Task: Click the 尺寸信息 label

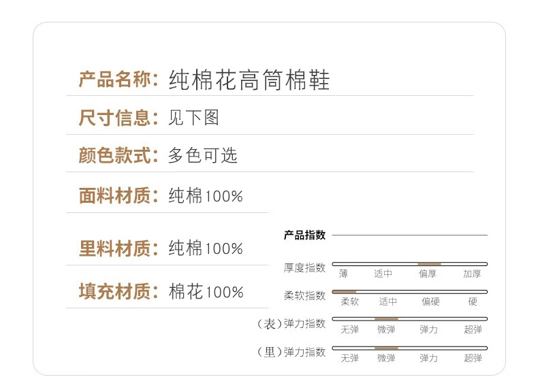Action: (x=114, y=118)
